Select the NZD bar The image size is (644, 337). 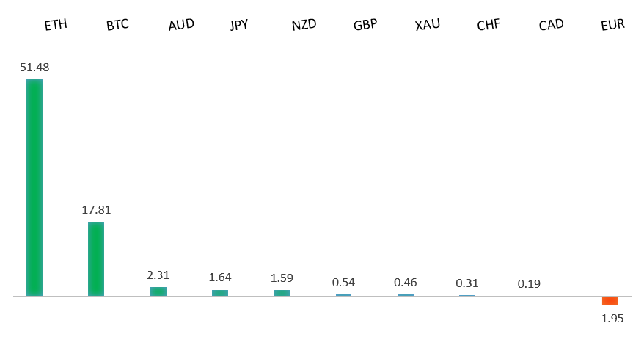coord(282,293)
